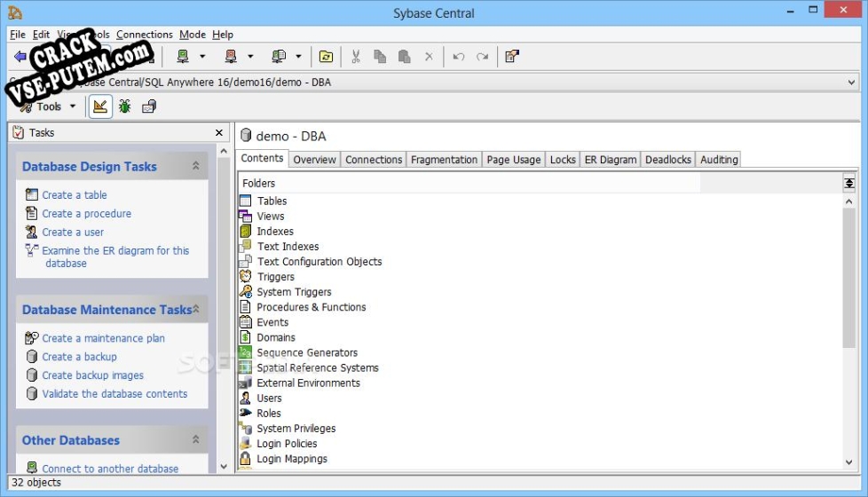Open the Mode menu
868x497 pixels.
[192, 35]
